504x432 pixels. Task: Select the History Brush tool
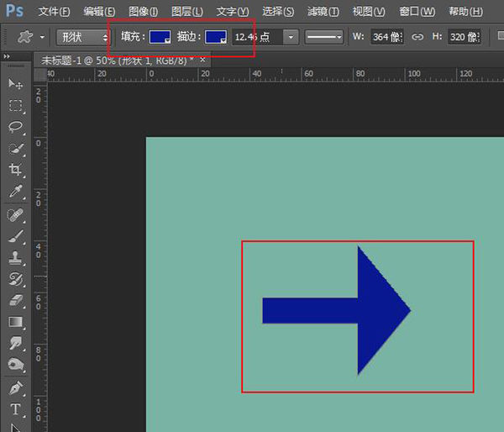point(15,279)
